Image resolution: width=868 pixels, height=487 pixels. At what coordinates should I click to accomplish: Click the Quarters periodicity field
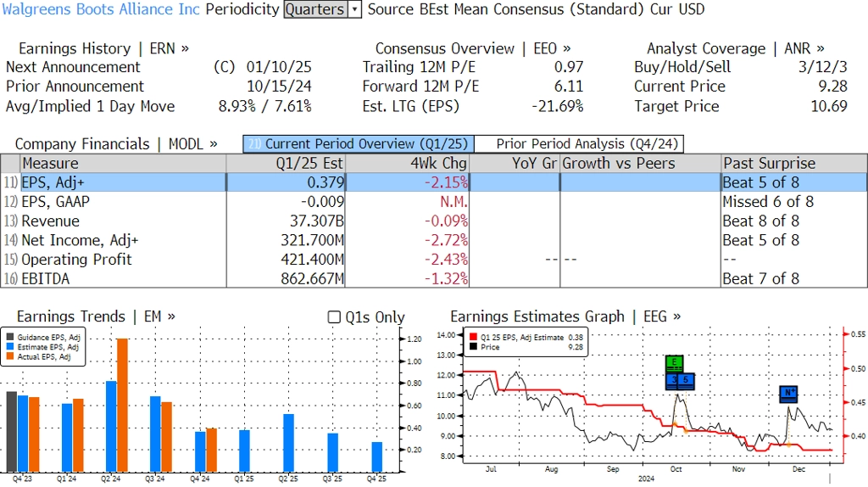tap(315, 9)
